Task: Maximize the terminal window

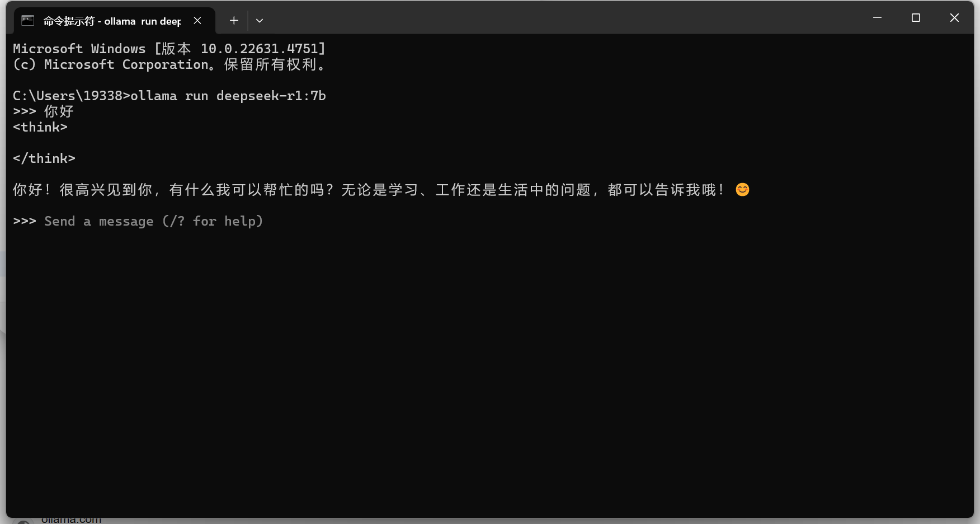Action: click(x=916, y=18)
